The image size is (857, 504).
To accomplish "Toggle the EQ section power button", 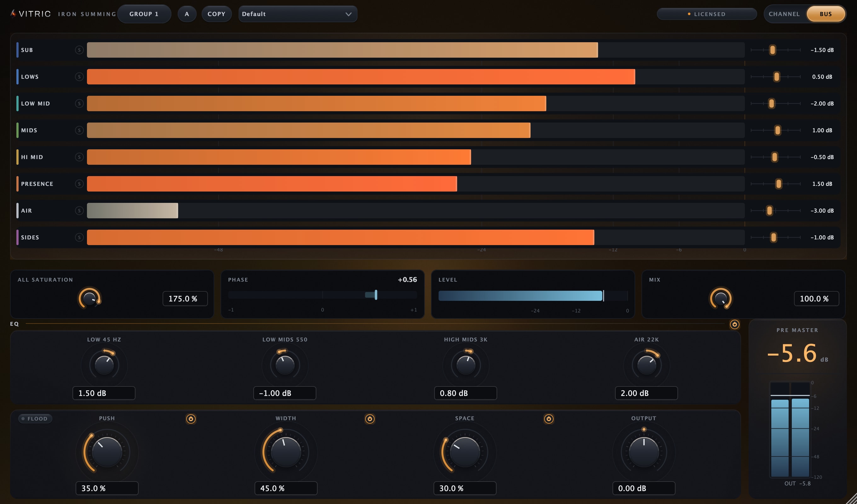I will (x=734, y=324).
